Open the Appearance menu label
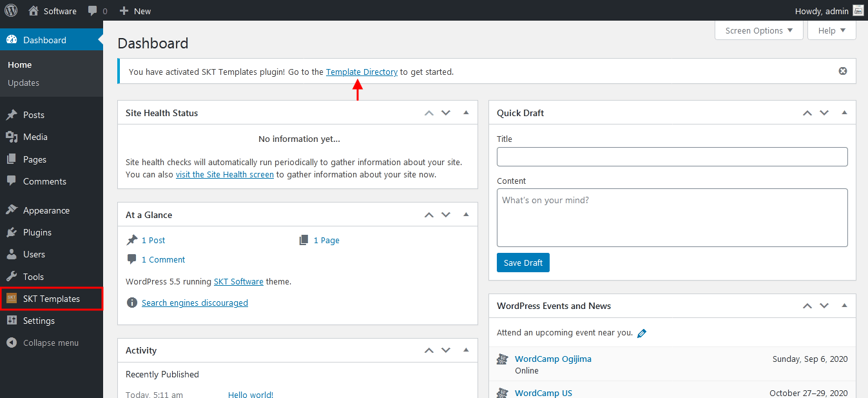The width and height of the screenshot is (868, 398). [x=46, y=210]
